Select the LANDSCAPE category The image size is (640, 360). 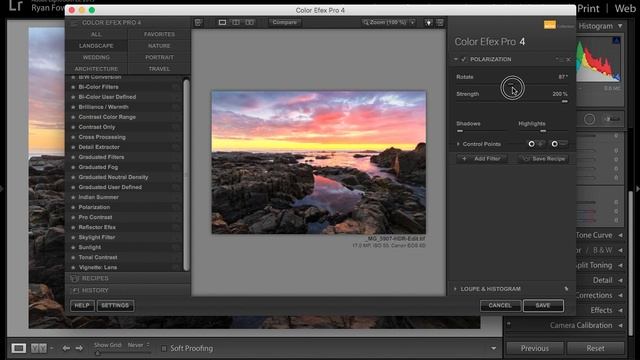pos(96,46)
